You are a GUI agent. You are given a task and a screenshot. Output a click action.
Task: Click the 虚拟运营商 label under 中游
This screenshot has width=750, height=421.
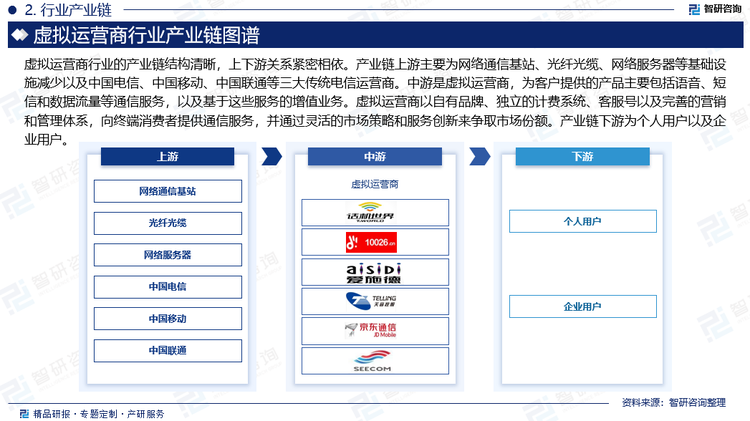tap(375, 184)
